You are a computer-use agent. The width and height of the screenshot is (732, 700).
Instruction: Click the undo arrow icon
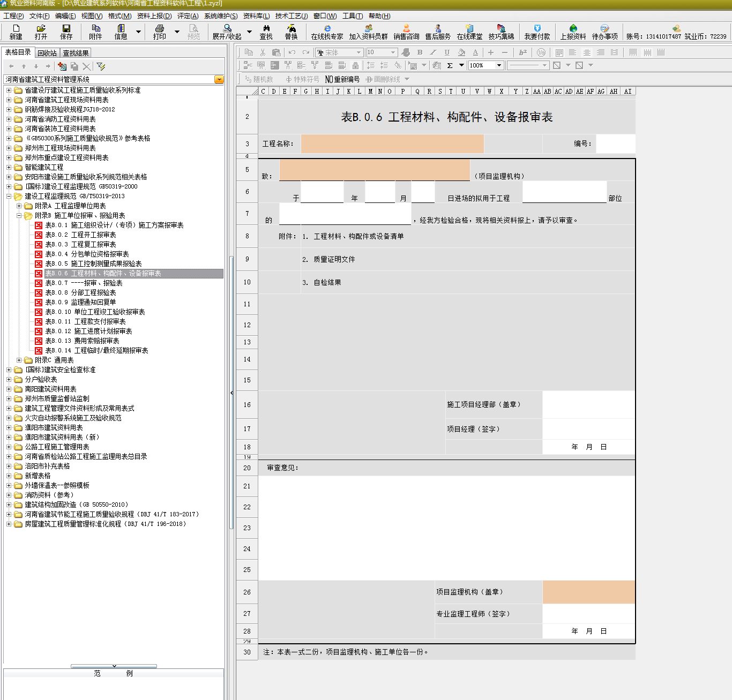[292, 52]
